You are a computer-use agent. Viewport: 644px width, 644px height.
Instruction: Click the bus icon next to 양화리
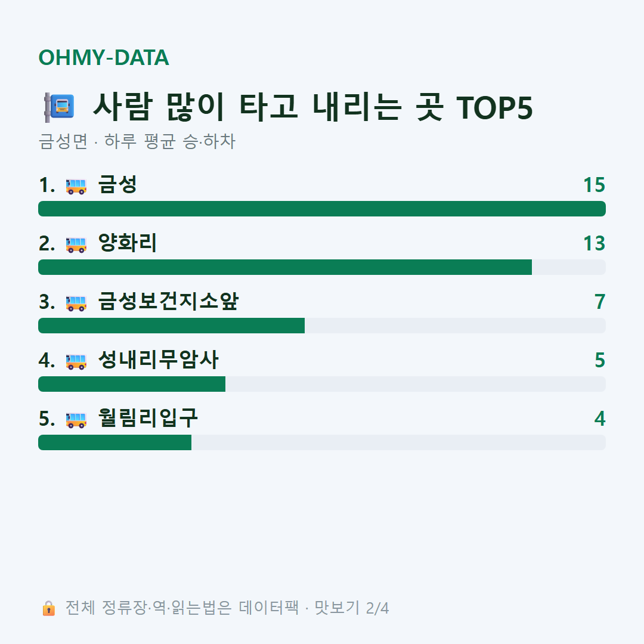click(x=76, y=244)
